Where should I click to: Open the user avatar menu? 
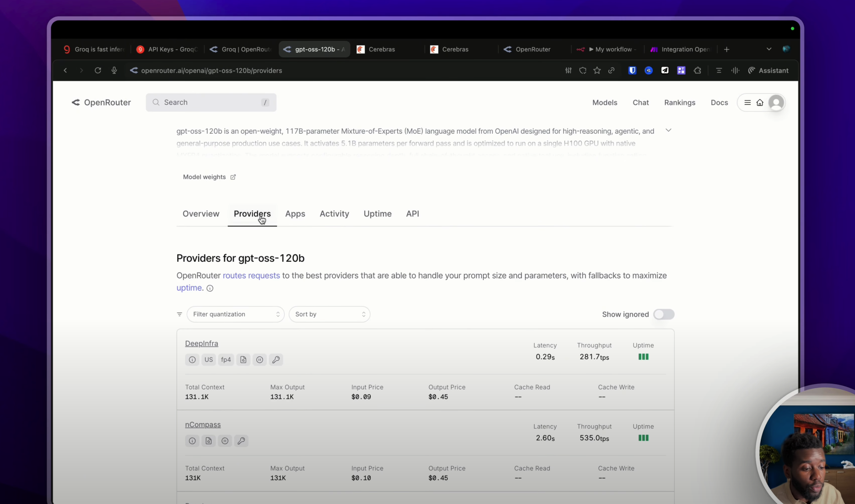pyautogui.click(x=776, y=103)
